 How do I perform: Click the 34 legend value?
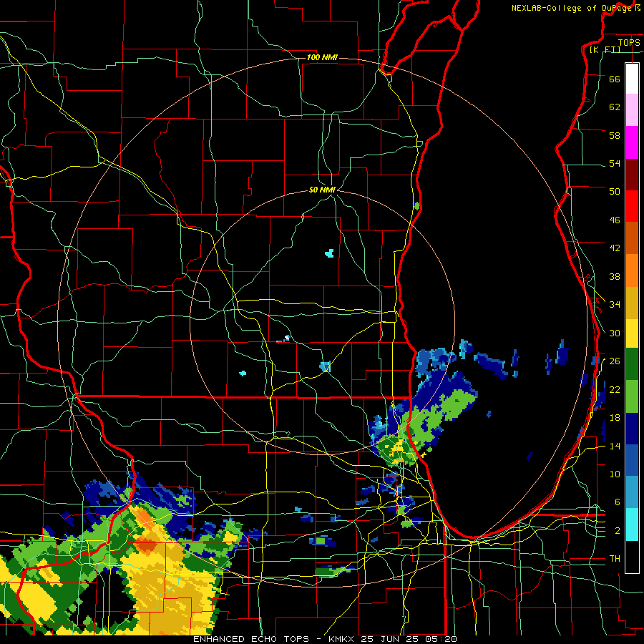(x=615, y=304)
